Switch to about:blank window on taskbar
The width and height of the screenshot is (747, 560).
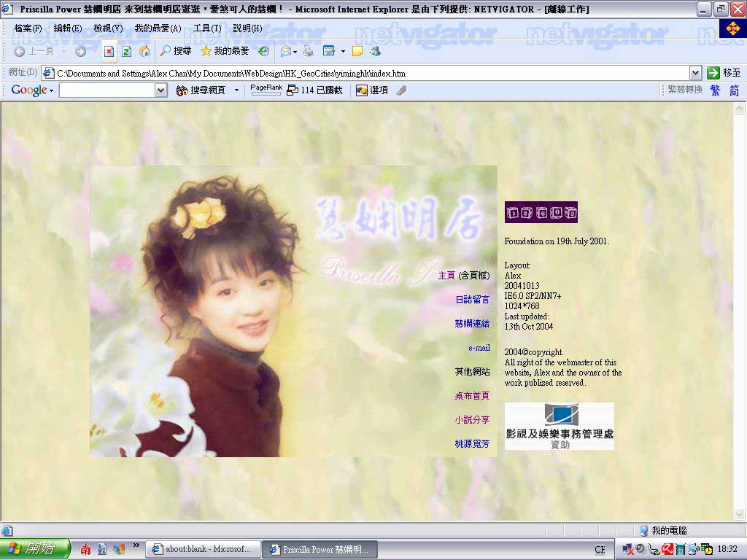coord(203,549)
